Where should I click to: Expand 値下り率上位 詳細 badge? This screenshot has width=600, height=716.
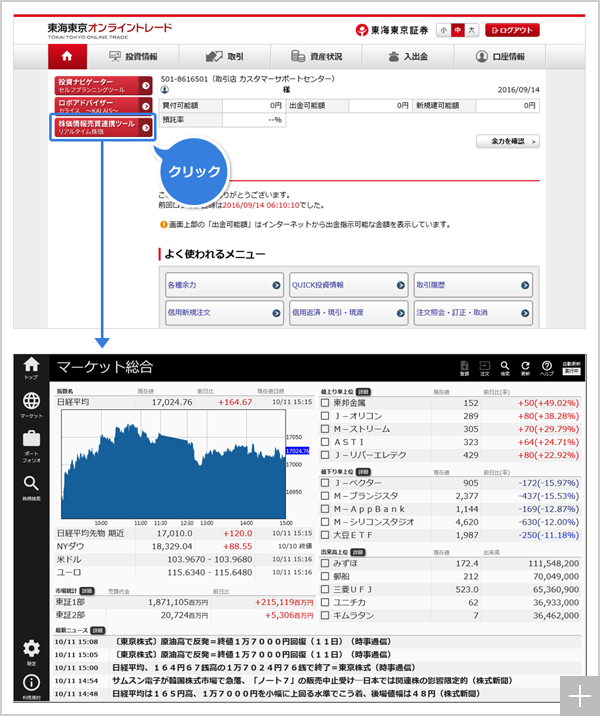coord(363,472)
